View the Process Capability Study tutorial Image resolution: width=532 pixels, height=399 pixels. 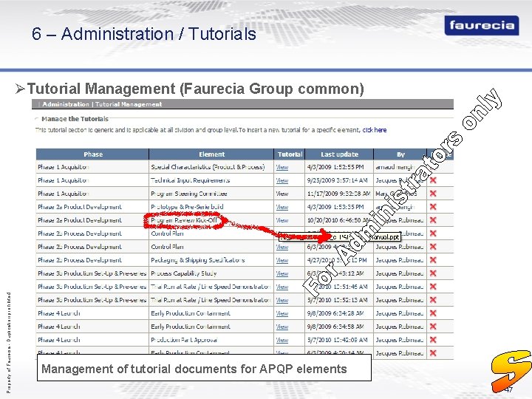[x=282, y=273]
